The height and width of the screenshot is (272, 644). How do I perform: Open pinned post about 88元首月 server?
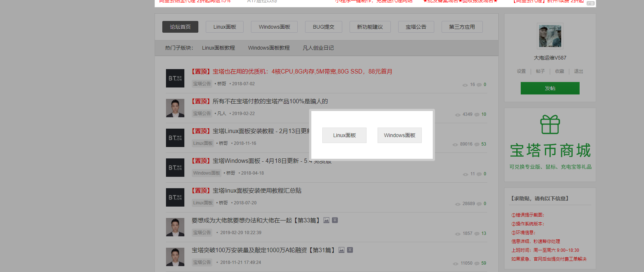pyautogui.click(x=291, y=71)
